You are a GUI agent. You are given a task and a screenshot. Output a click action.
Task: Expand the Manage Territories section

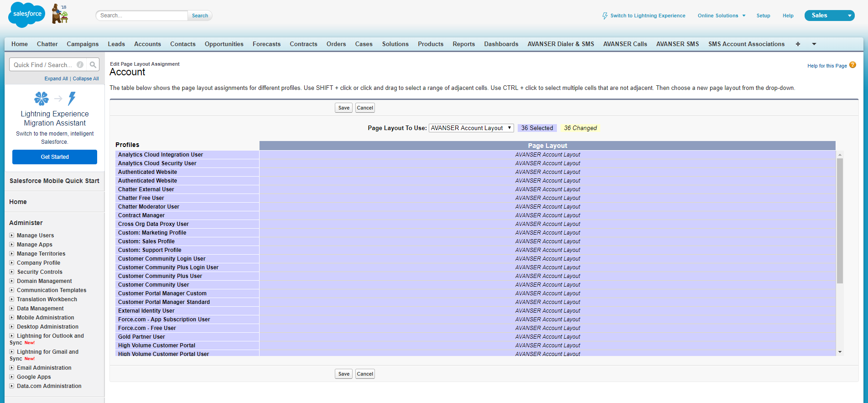coord(12,254)
